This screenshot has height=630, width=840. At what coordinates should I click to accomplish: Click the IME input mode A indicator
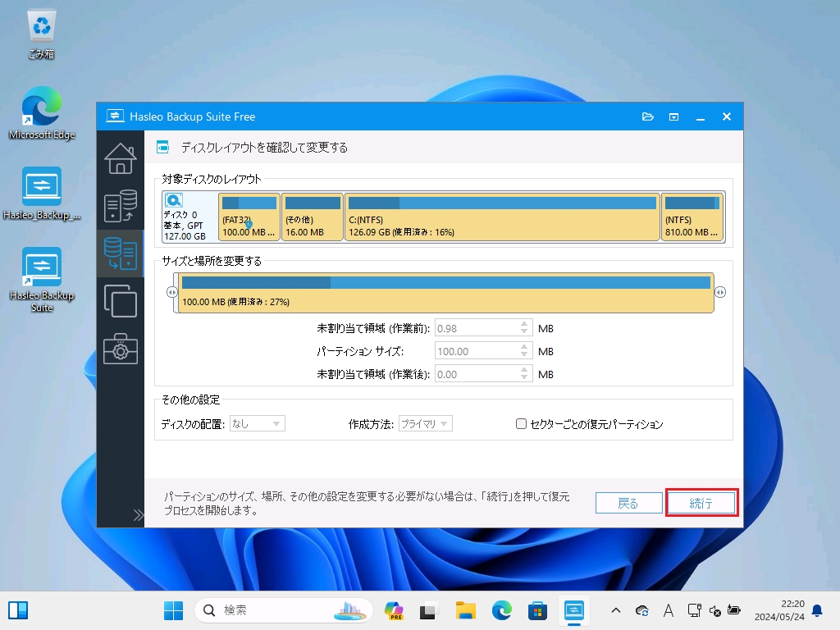coord(668,610)
